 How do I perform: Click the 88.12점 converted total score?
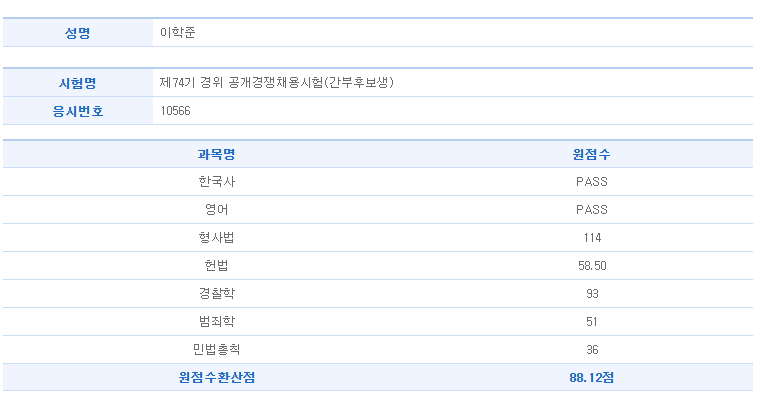tap(591, 378)
